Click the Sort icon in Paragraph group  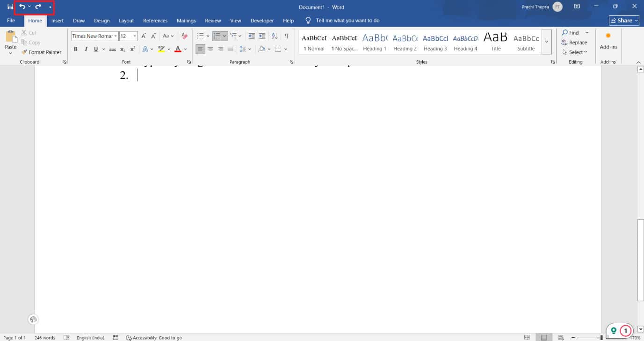coord(275,36)
